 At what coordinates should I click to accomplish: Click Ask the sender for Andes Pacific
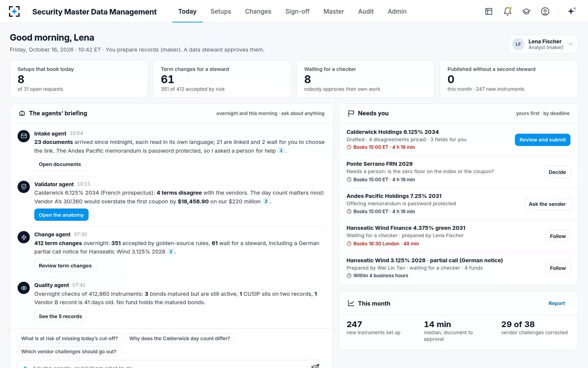pos(547,204)
